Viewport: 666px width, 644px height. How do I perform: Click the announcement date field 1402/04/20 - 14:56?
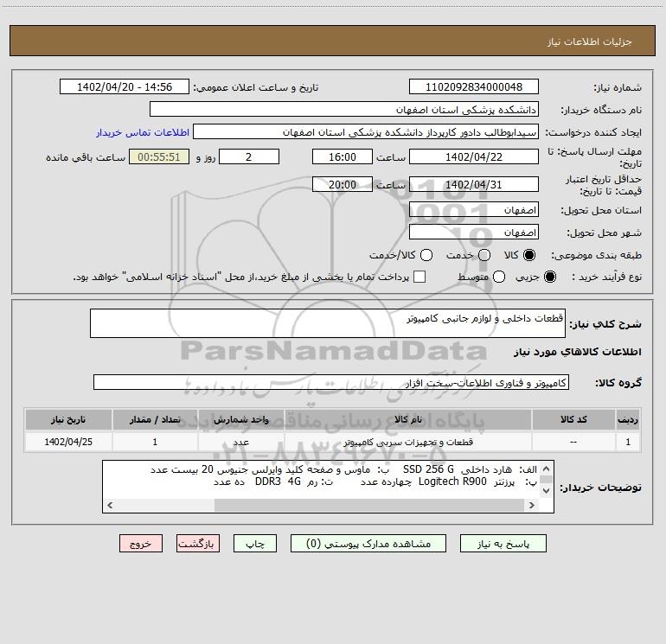(x=125, y=86)
